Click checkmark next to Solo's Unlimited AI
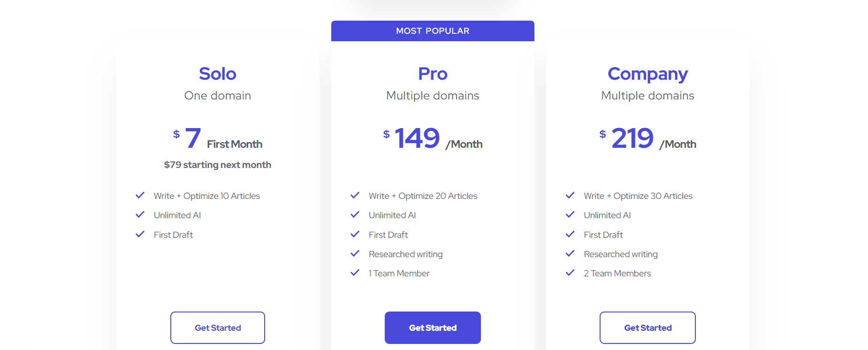Image resolution: width=868 pixels, height=350 pixels. pos(140,214)
